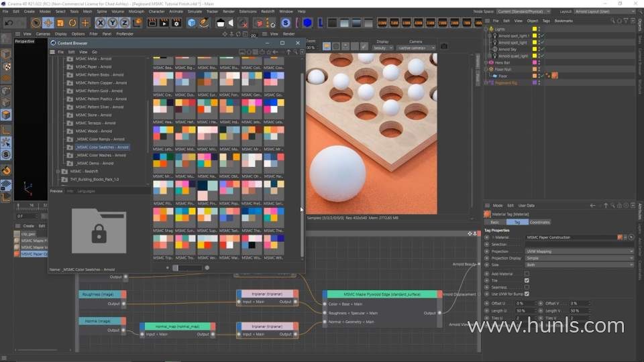Viewport: 644px width, 362px height.
Task: Select the MSMC Wood - Arnold folder
Action: click(94, 131)
